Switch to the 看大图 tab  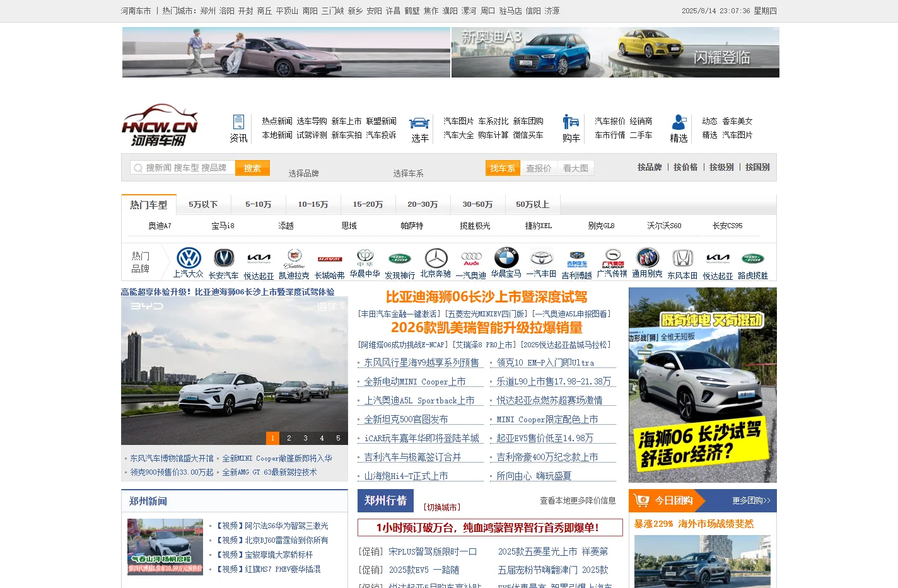[x=576, y=168]
